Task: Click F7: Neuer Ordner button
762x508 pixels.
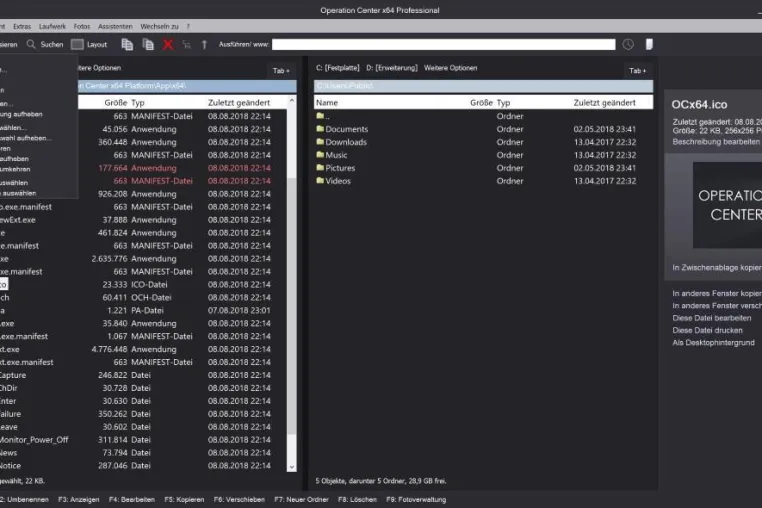Action: pyautogui.click(x=301, y=499)
